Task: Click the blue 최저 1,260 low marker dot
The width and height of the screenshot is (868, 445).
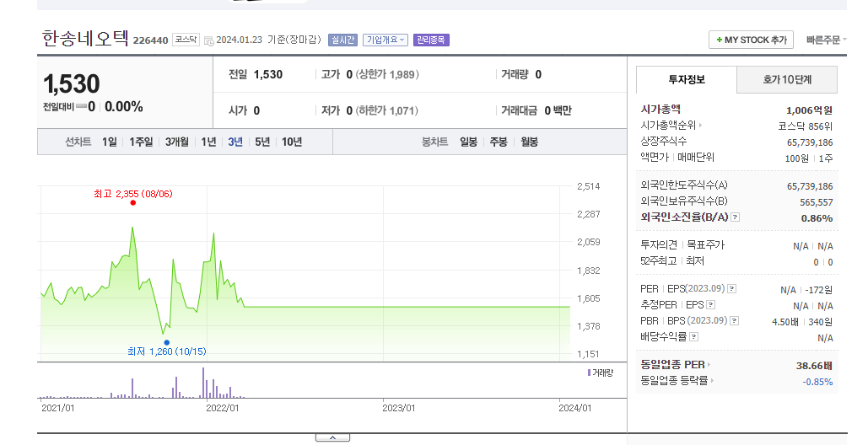Action: point(167,343)
